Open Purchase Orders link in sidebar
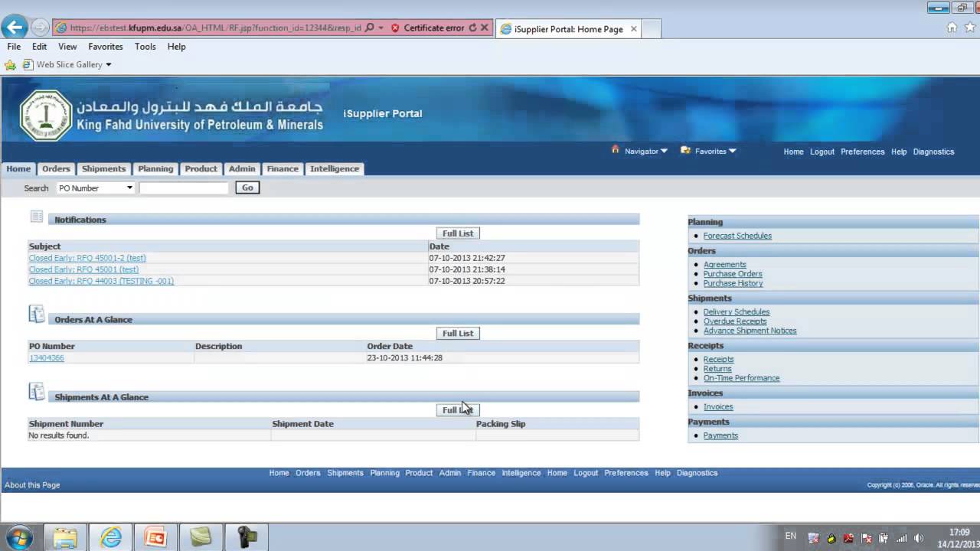Screen dimensions: 980x551 pyautogui.click(x=733, y=274)
